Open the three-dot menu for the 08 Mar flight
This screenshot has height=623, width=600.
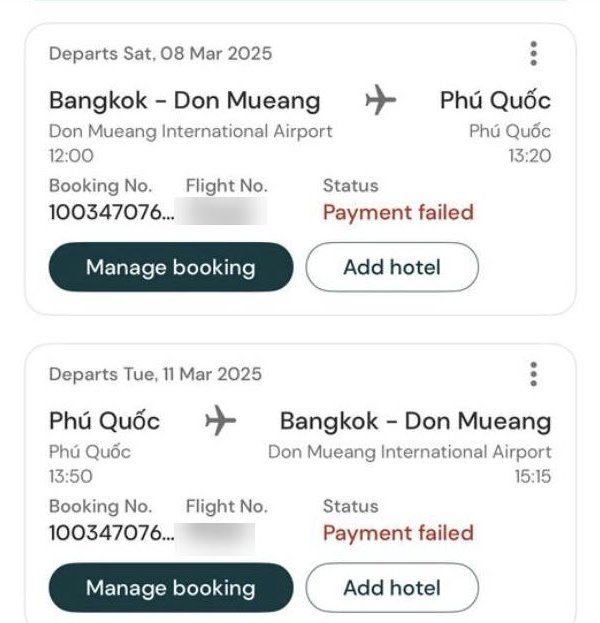point(534,53)
